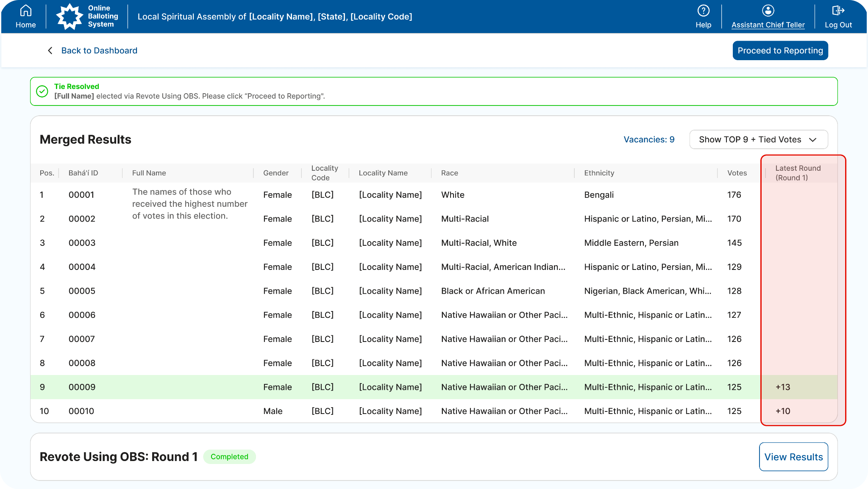Viewport: 868px width, 489px height.
Task: Click the Latest Round (Round 1) column header
Action: pos(798,173)
